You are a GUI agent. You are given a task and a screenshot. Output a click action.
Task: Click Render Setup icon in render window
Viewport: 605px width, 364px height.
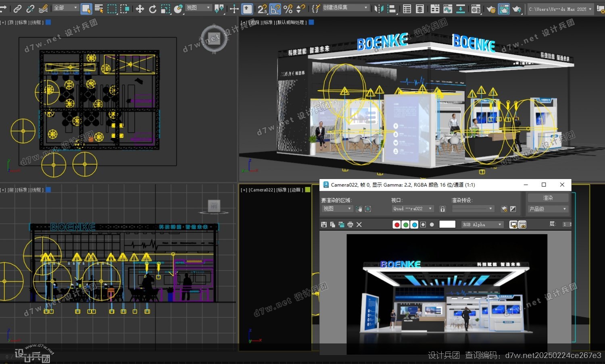[x=504, y=209]
